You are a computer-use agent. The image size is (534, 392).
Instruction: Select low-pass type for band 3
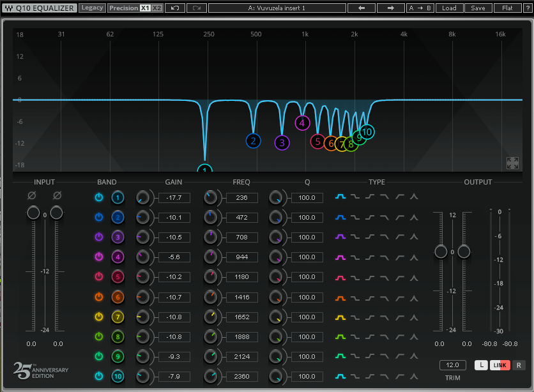point(385,237)
